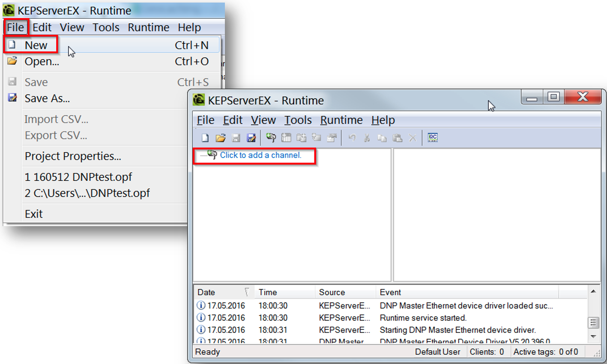The image size is (607, 364).
Task: Click the KEPServerEX logo in front window title
Action: coord(199,100)
